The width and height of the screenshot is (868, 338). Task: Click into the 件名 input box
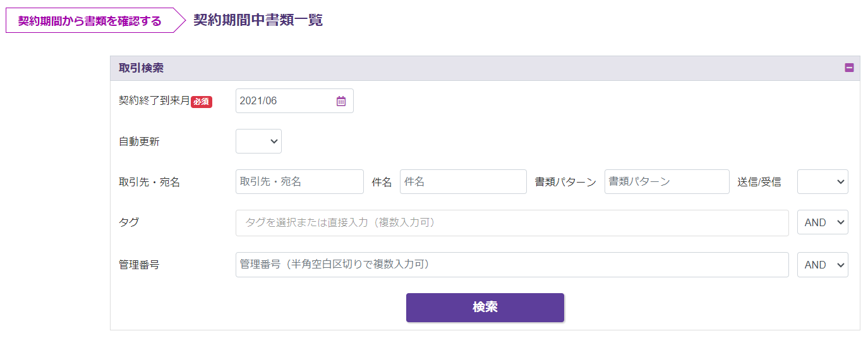click(462, 182)
